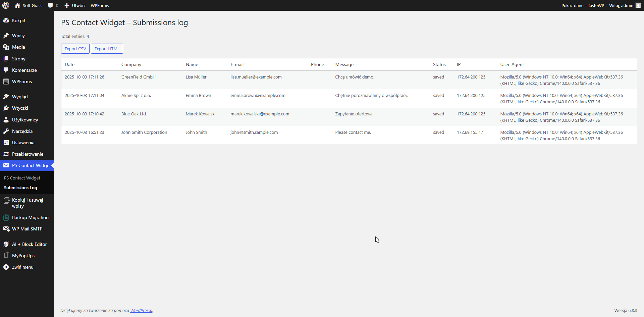The height and width of the screenshot is (317, 644).
Task: Open the WordPressa footer link
Action: point(141,310)
